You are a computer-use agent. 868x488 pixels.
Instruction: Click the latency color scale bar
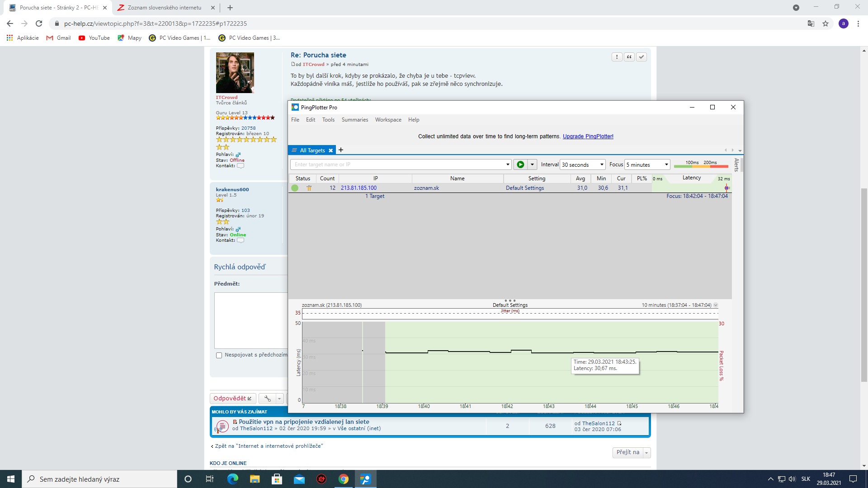click(700, 166)
